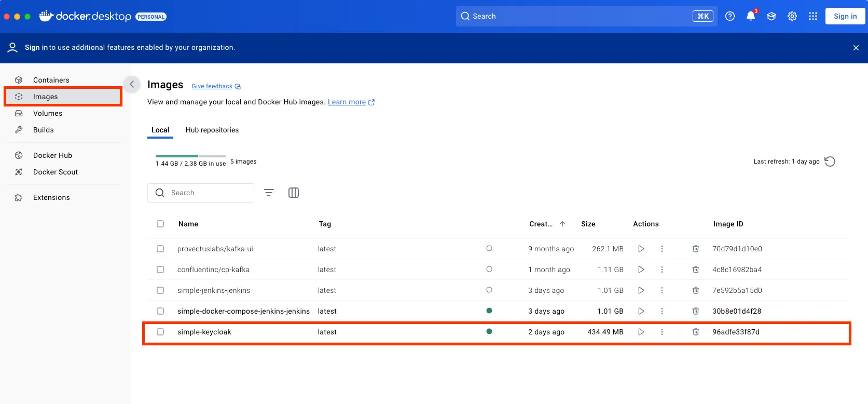Screen dimensions: 868x404
Task: Check the confluentinc/cp-kafka checkbox
Action: [x=160, y=270]
